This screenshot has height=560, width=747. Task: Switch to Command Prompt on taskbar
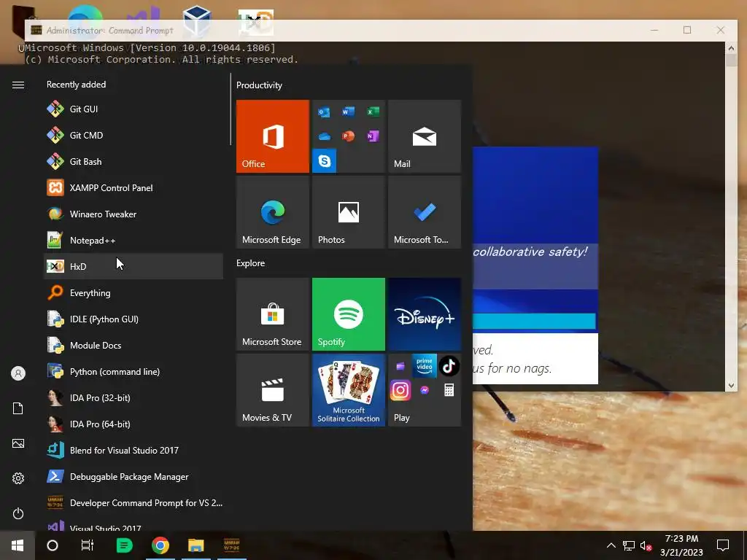[231, 545]
